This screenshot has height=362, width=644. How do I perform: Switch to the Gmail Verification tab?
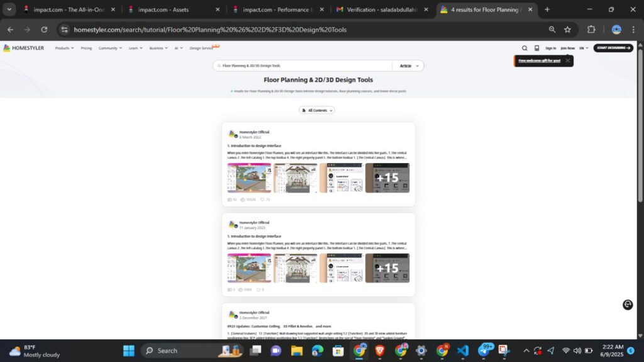(383, 9)
